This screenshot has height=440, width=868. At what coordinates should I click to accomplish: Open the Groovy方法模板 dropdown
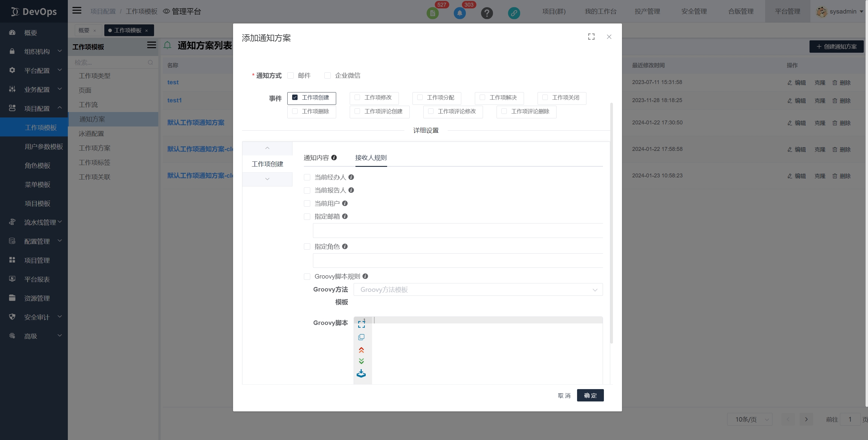[478, 289]
